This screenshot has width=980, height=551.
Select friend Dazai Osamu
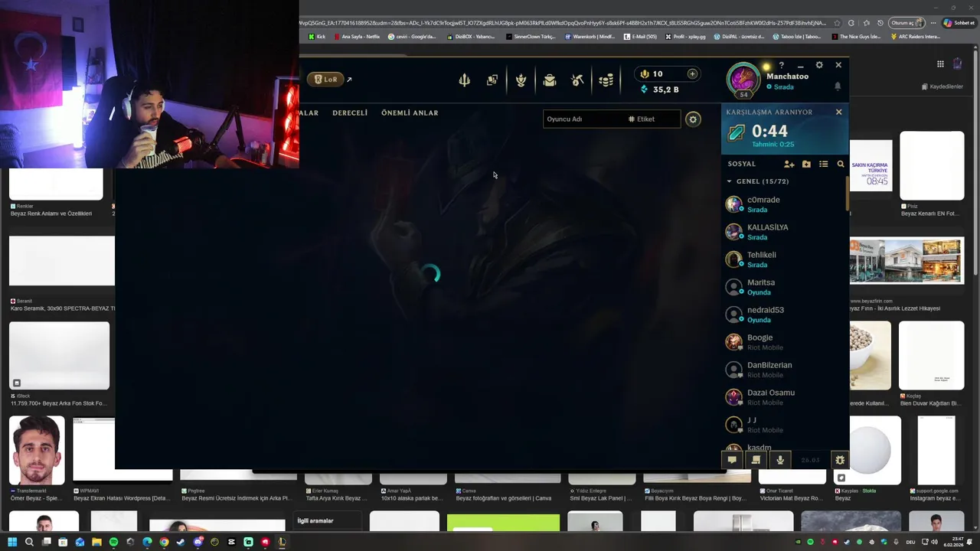coord(784,397)
